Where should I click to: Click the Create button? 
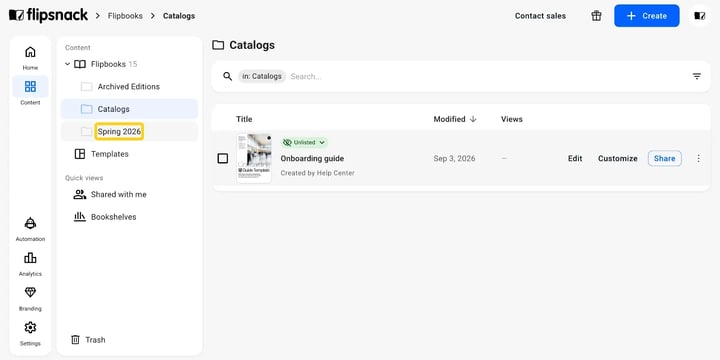[647, 16]
